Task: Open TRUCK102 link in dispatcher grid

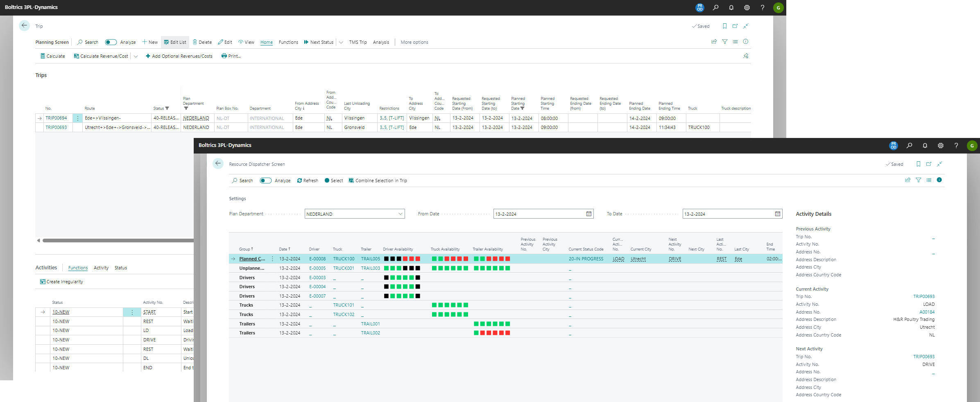Action: (x=344, y=314)
